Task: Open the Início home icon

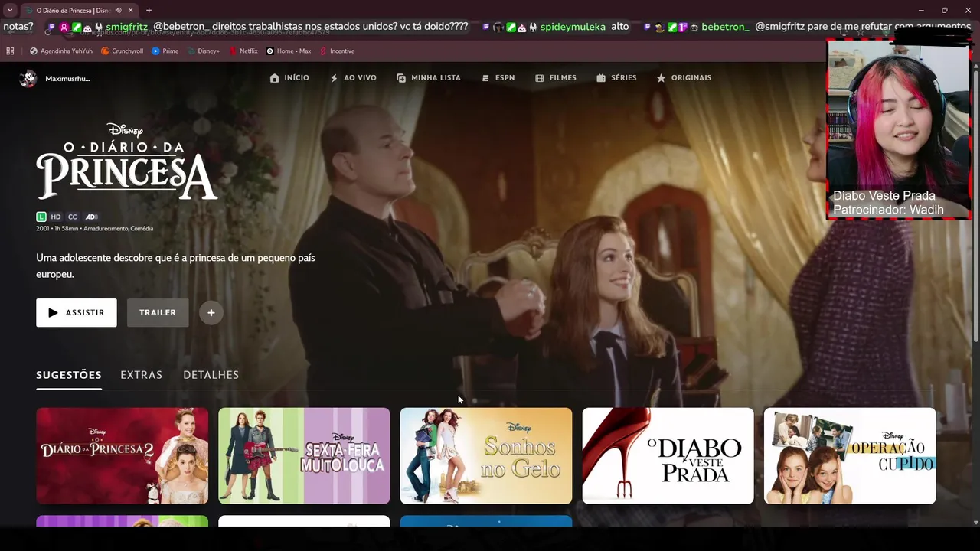Action: (275, 78)
